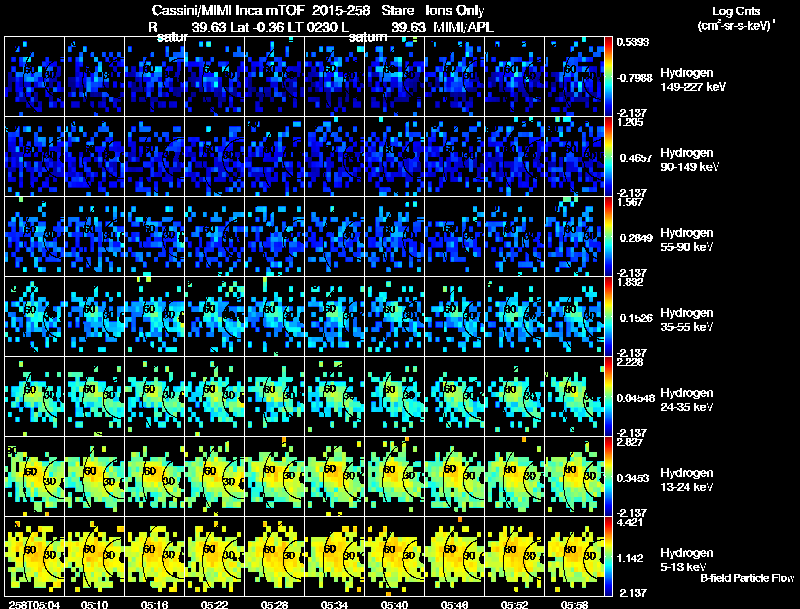Select the color bar beside the 55-90 keV row
Viewport: 800px width, 609px height.
click(x=608, y=236)
